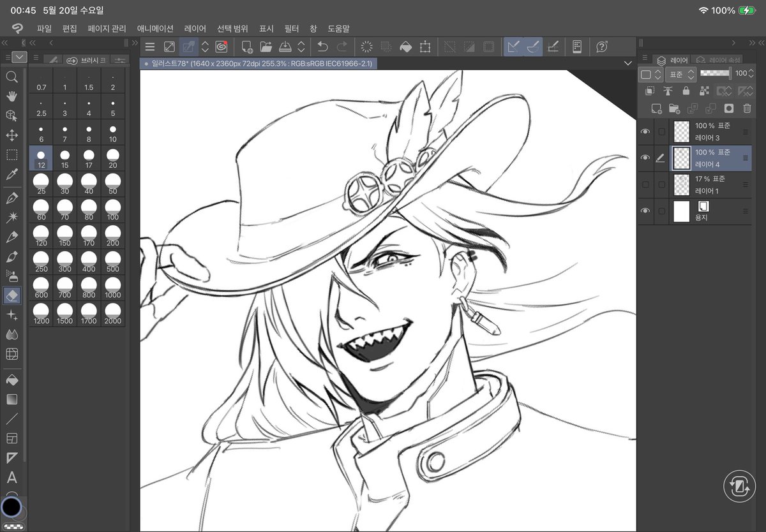Image resolution: width=766 pixels, height=532 pixels.
Task: Click the Open file folder icon
Action: point(266,47)
